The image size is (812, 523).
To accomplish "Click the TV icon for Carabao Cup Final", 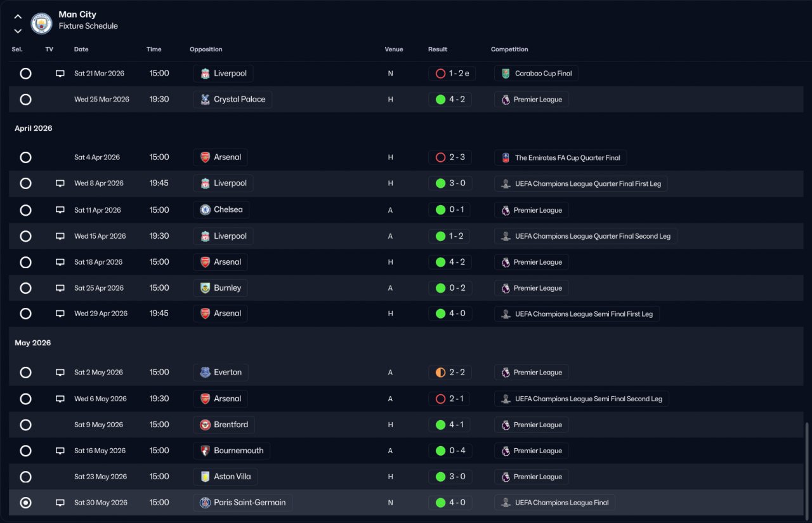I will pyautogui.click(x=60, y=74).
